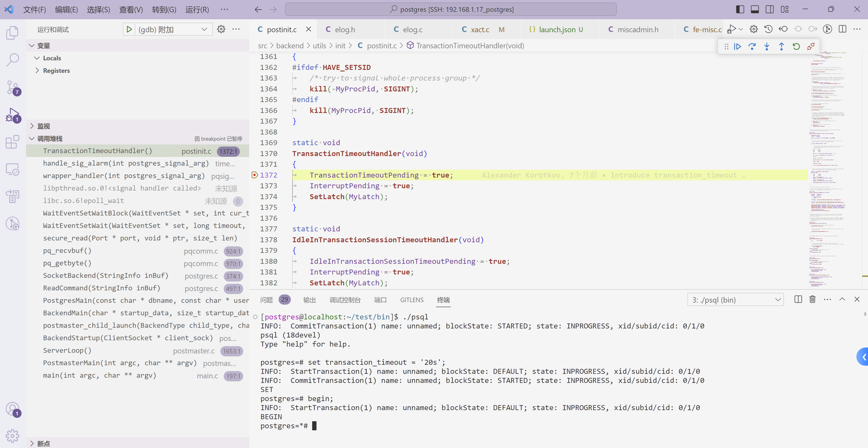Click the utils breadcrumb segment
Viewport: 868px width, 448px height.
(319, 46)
